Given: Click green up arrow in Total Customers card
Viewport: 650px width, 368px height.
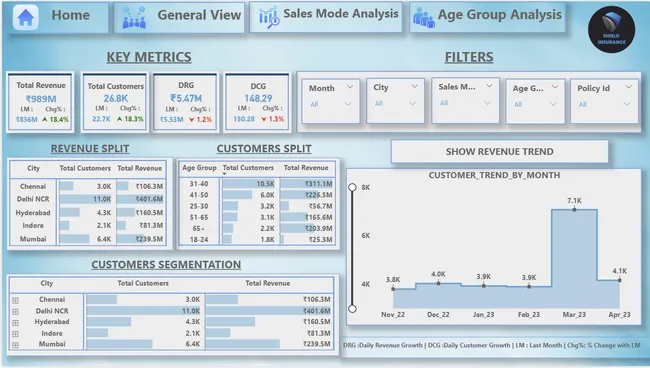Looking at the screenshot, I should click(x=119, y=119).
